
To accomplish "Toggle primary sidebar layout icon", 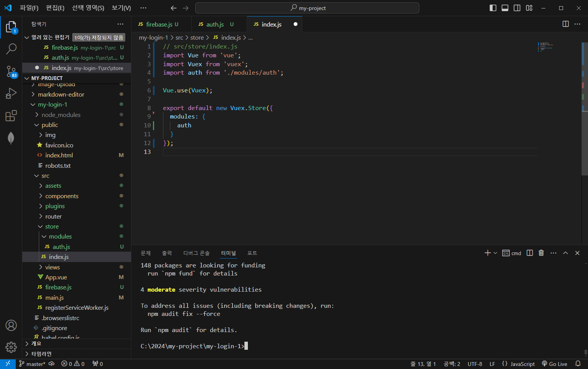I will pyautogui.click(x=493, y=8).
